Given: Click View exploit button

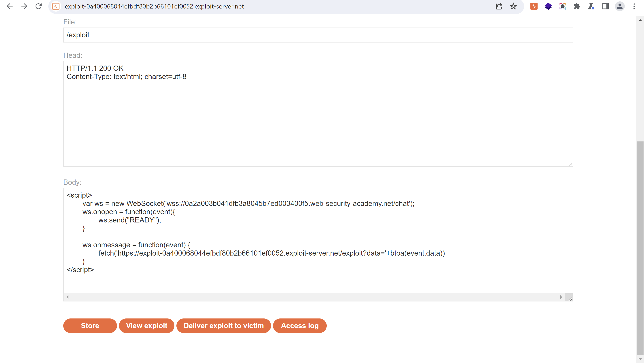Looking at the screenshot, I should point(146,325).
